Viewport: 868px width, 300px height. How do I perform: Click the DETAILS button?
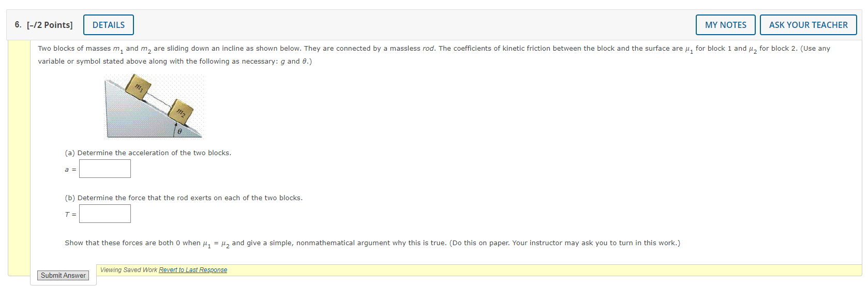point(108,24)
